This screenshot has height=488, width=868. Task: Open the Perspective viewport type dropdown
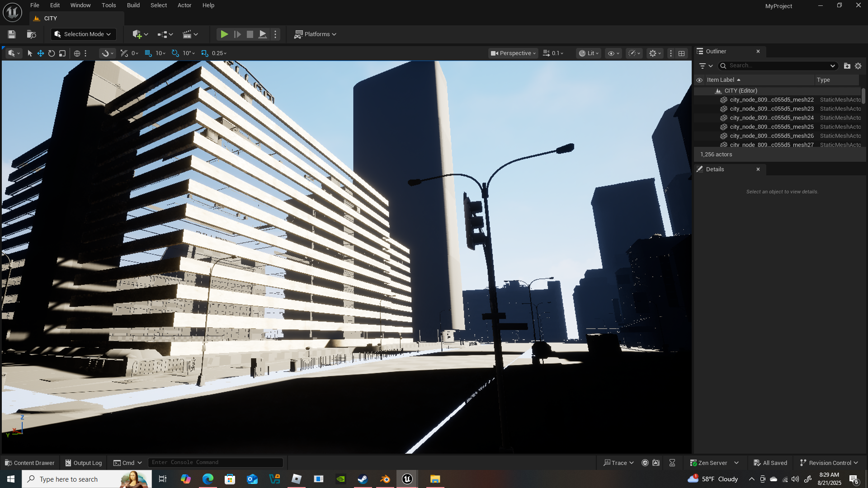[513, 53]
